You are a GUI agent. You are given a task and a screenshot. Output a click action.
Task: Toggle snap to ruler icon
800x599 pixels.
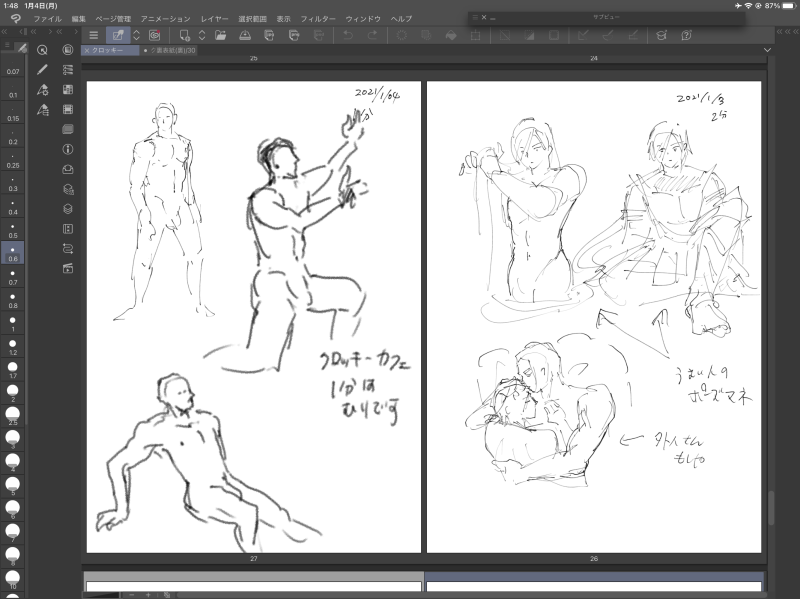583,35
